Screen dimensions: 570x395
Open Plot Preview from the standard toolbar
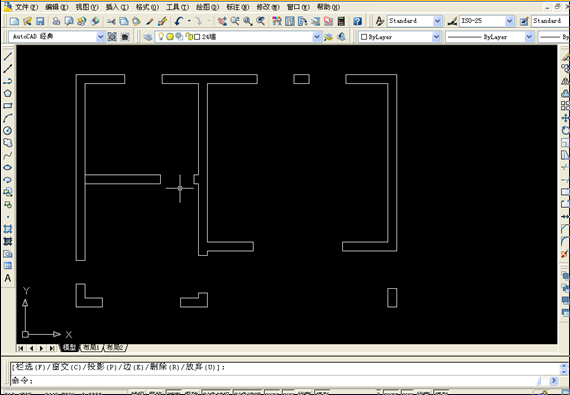[x=68, y=21]
